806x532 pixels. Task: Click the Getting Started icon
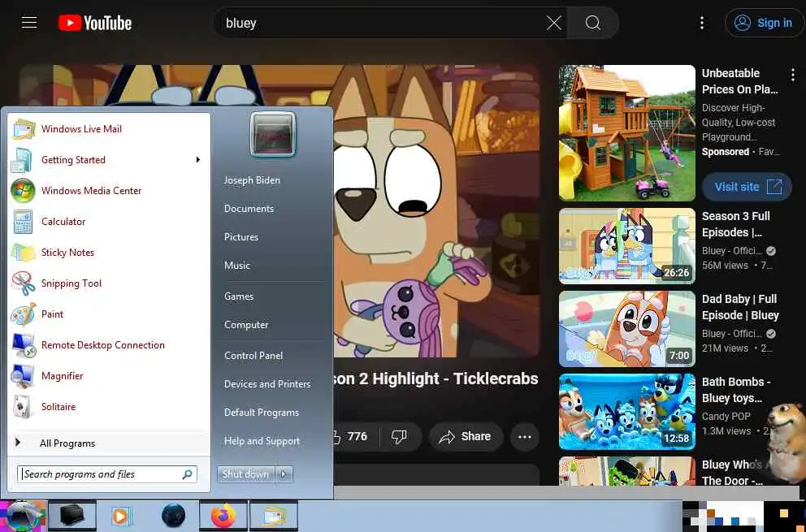coord(23,160)
